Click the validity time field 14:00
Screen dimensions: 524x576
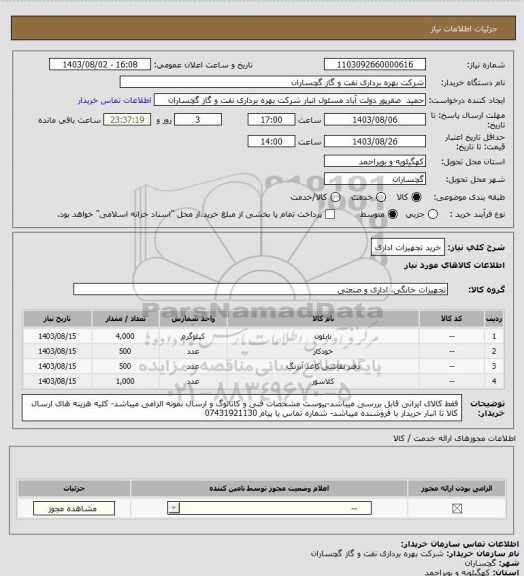(272, 141)
